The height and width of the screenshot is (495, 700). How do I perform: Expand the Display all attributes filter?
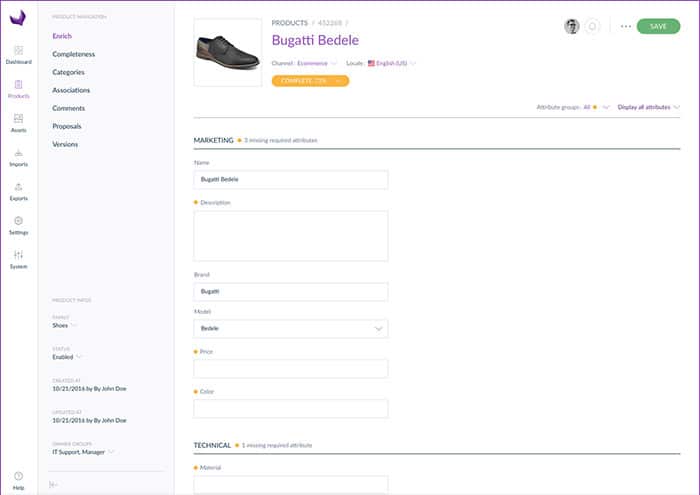coord(648,106)
